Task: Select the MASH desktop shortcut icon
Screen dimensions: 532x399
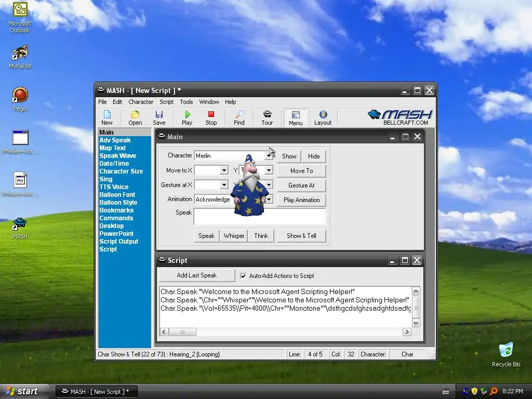Action: tap(20, 228)
